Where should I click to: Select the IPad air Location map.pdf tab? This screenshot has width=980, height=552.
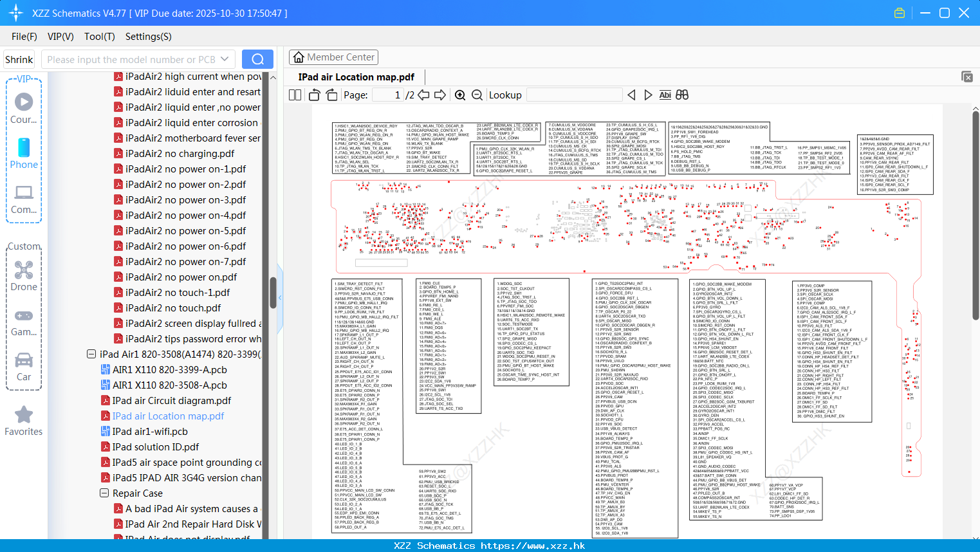click(356, 77)
